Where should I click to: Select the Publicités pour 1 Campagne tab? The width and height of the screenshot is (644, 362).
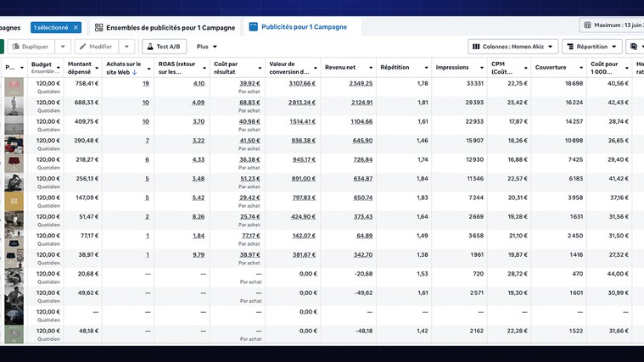(298, 27)
